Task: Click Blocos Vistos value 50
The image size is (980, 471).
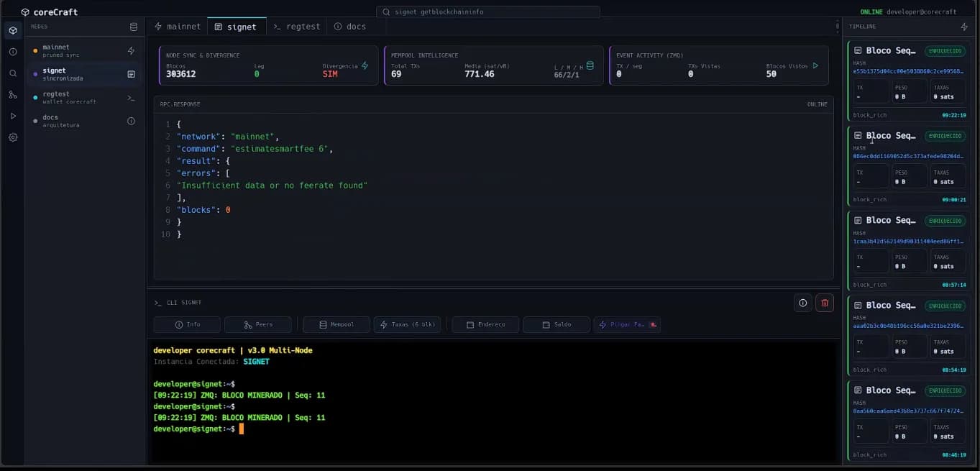Action: 771,74
